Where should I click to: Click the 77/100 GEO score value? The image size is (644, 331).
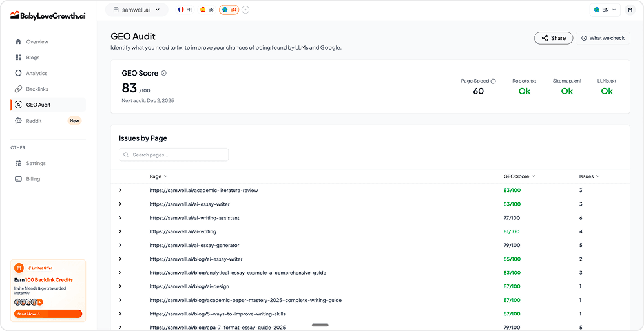coord(512,218)
